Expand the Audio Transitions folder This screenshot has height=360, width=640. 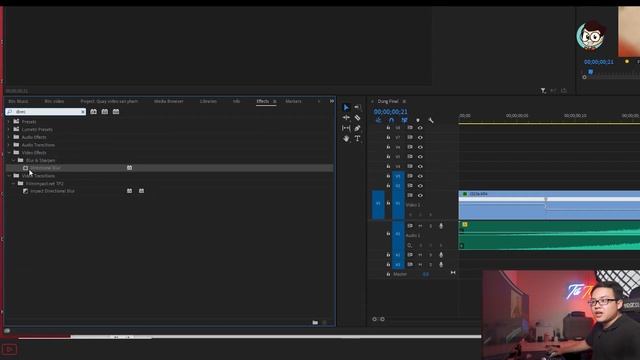point(9,145)
